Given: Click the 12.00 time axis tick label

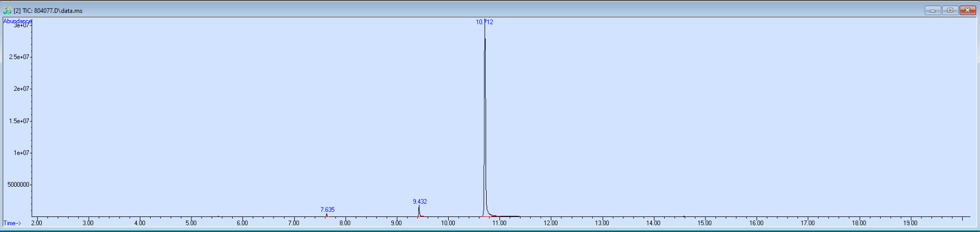Looking at the screenshot, I should coord(550,223).
